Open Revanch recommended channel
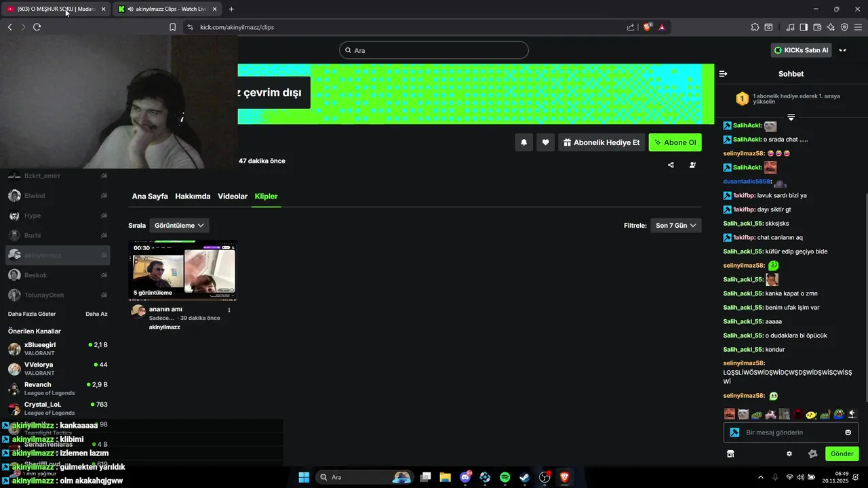The height and width of the screenshot is (488, 868). (x=58, y=389)
